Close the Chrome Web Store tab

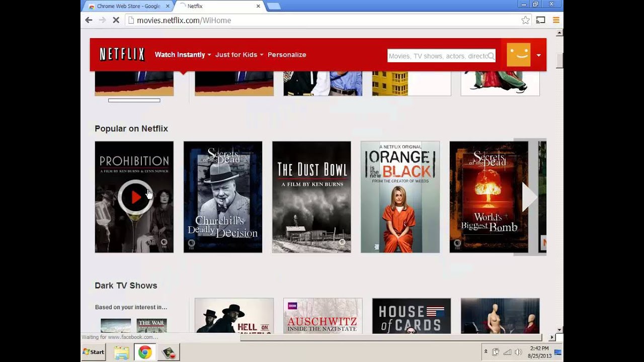point(168,6)
